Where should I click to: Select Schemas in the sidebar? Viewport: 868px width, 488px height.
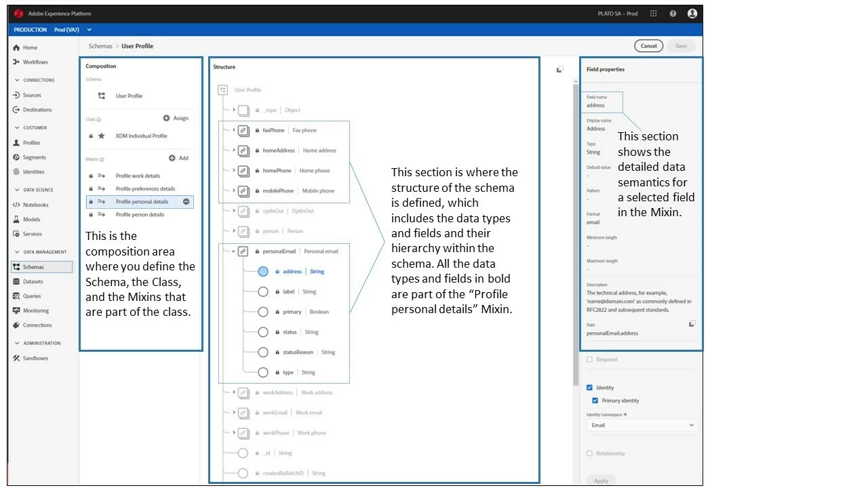coord(41,267)
